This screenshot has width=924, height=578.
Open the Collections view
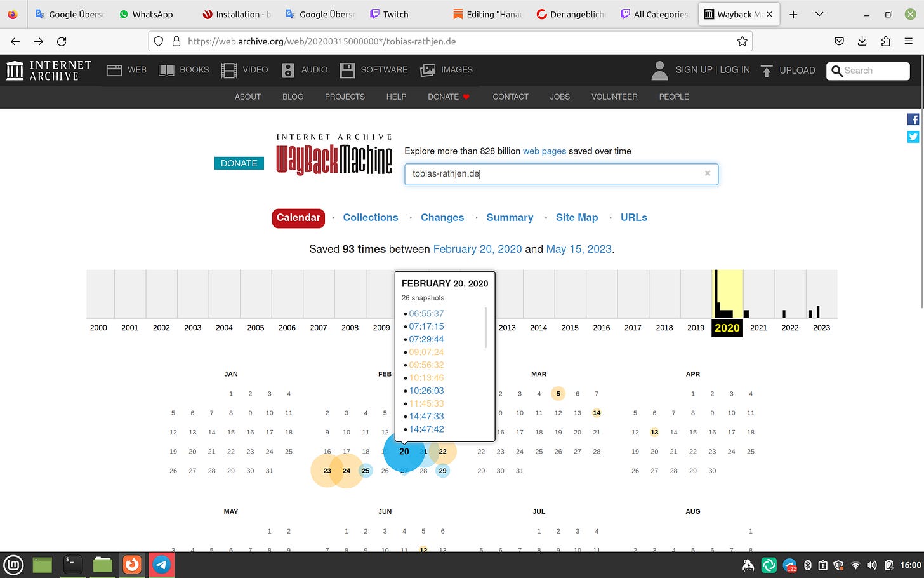tap(371, 217)
